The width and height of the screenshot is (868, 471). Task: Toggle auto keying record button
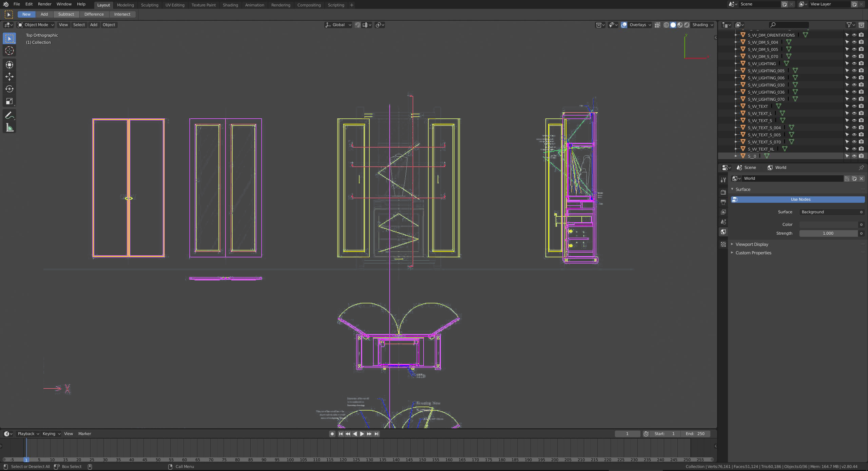(x=332, y=434)
